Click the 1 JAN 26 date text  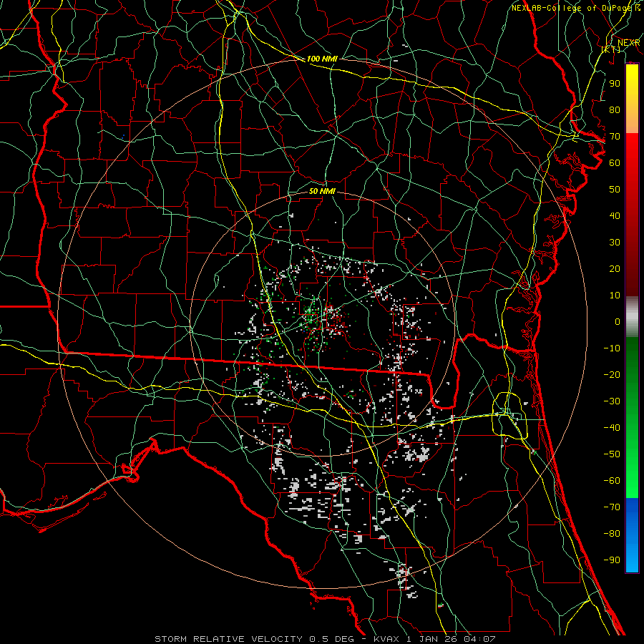click(432, 639)
